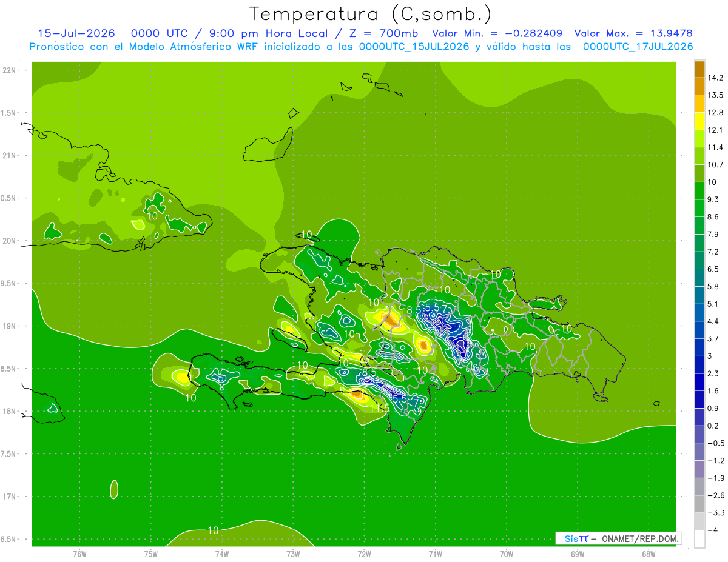The width and height of the screenshot is (728, 562).
Task: Click the "Valor Max. = 13.9478" text
Action: (633, 33)
